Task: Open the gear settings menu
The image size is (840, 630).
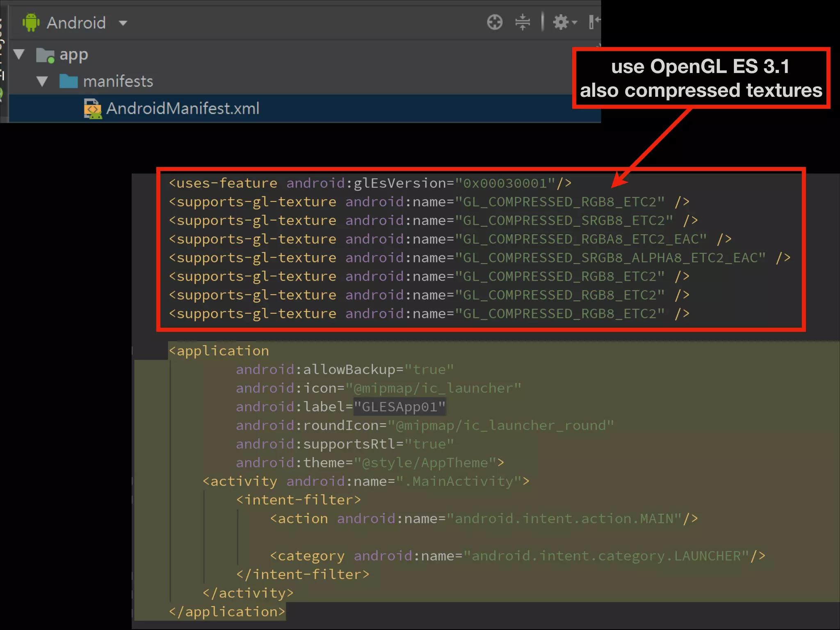Action: tap(564, 22)
